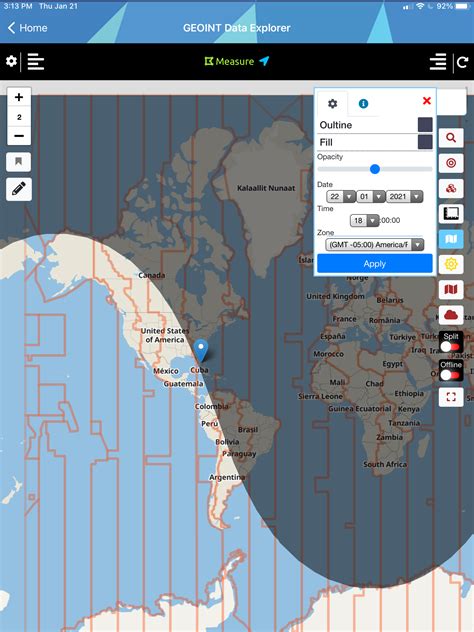Open the ruler scale tool icon
Image resolution: width=474 pixels, height=632 pixels.
click(x=451, y=213)
